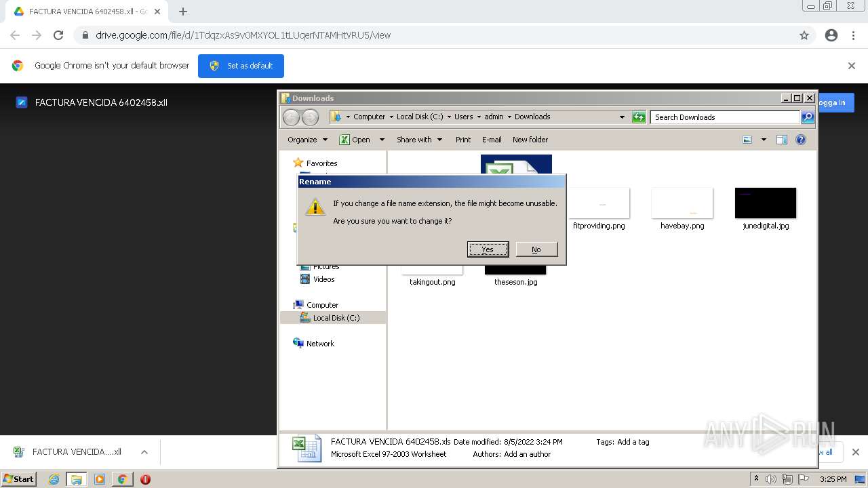Set Chrome as default browser
The width and height of the screenshot is (868, 488).
click(x=241, y=66)
